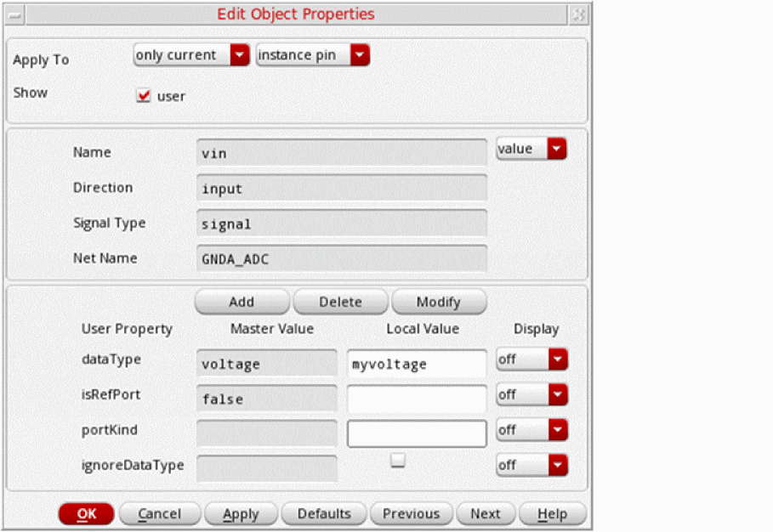Click the ignoreDataType master value field
Screen dimensions: 773x532
point(267,468)
